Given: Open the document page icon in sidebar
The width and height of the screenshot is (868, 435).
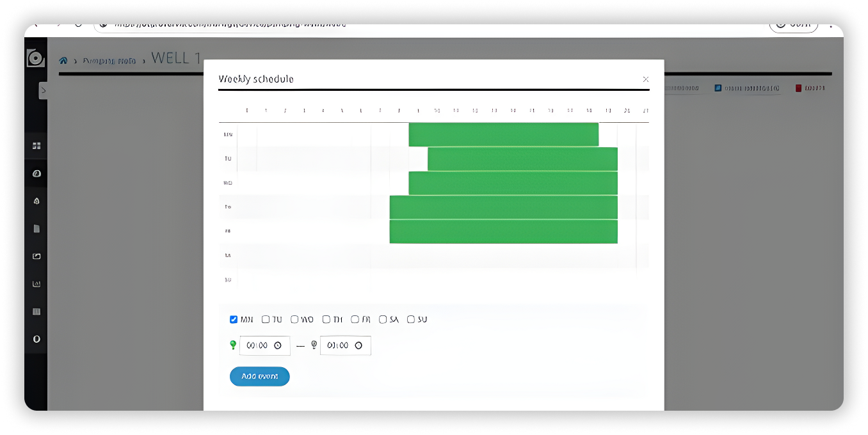Looking at the screenshot, I should [36, 228].
